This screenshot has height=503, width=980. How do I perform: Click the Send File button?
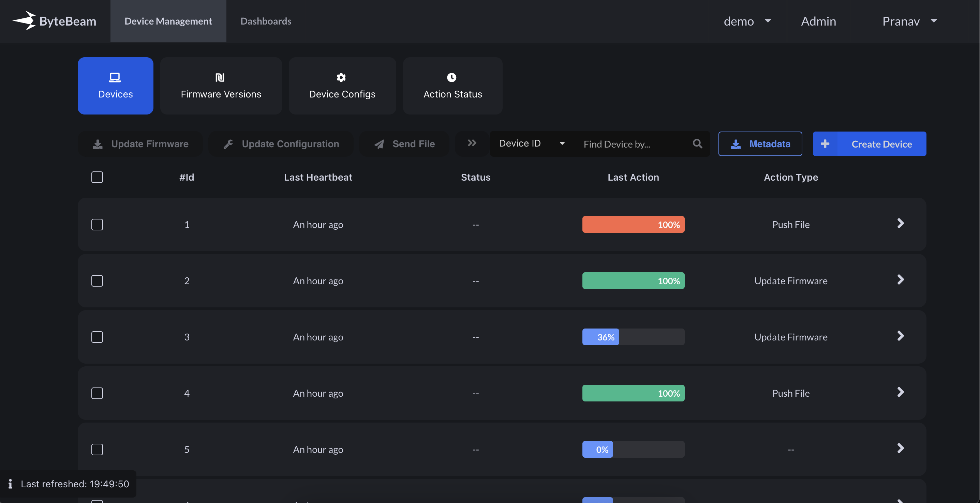pyautogui.click(x=404, y=144)
